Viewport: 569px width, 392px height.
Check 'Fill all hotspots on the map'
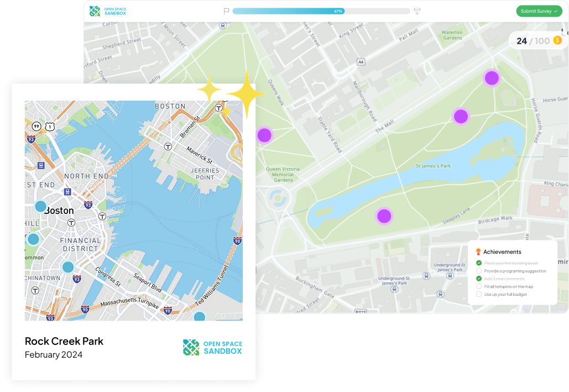tap(479, 286)
